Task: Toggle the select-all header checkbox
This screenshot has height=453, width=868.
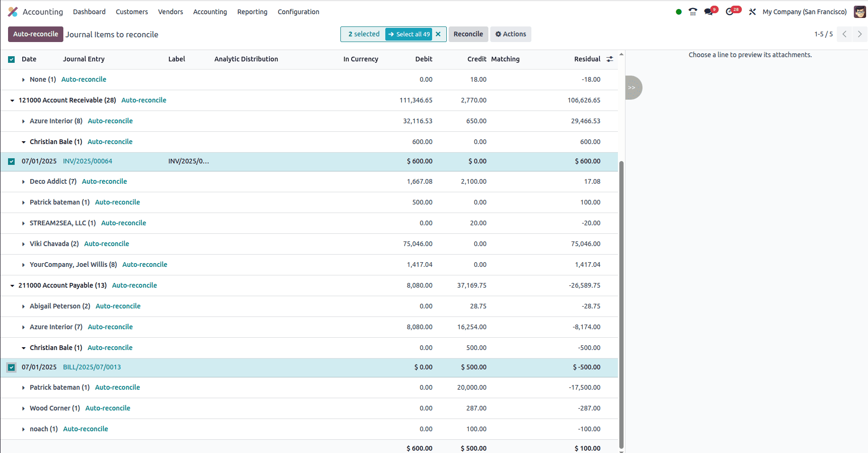Action: [x=11, y=60]
